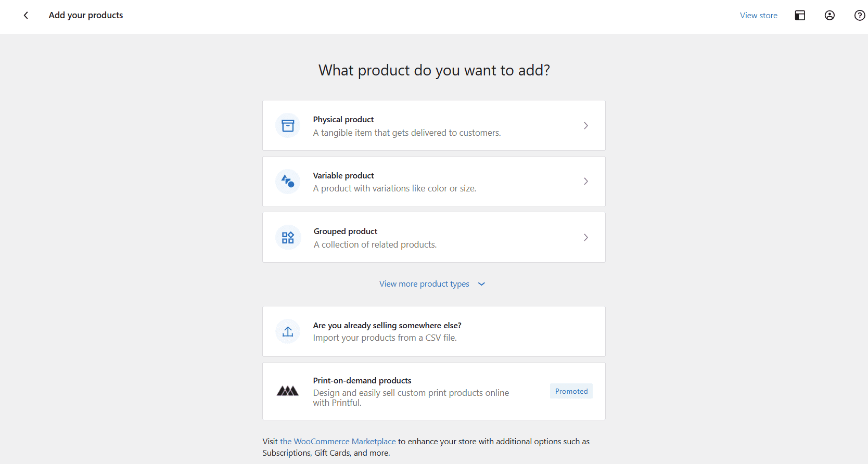
Task: Click the chevron on Grouped product row
Action: (585, 238)
